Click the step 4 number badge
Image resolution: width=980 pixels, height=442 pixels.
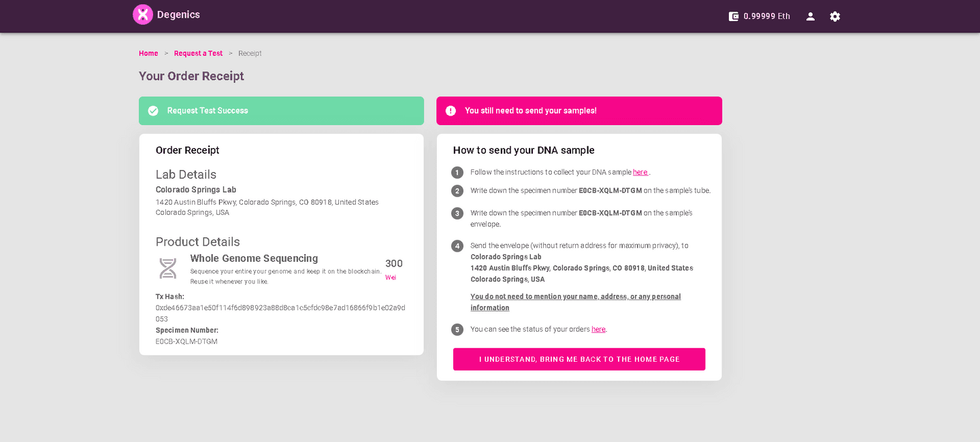[457, 246]
